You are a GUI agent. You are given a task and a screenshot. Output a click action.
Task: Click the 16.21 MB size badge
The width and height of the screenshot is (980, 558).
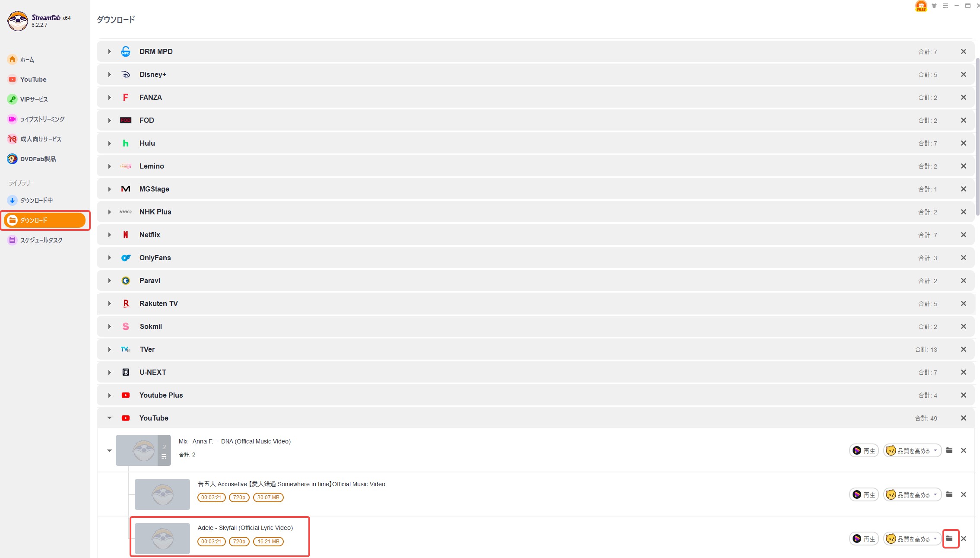(268, 542)
